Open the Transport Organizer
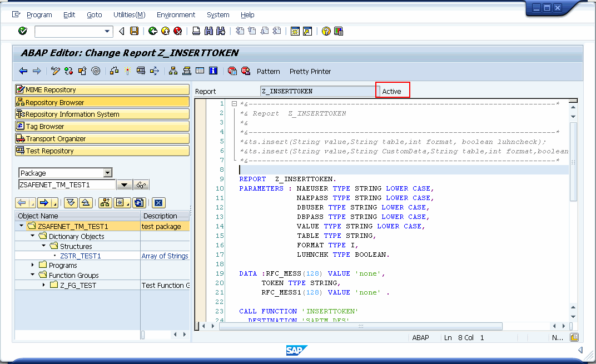 tap(102, 139)
